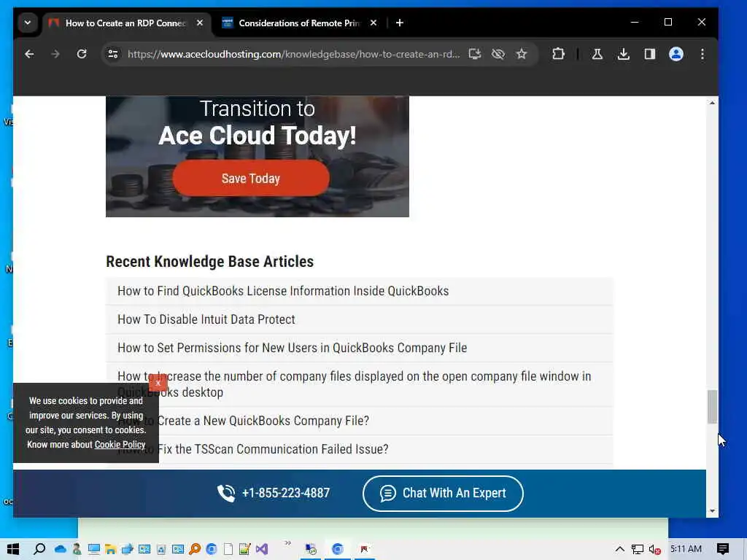Open the remote desktop connection taskbar icon

click(311, 550)
